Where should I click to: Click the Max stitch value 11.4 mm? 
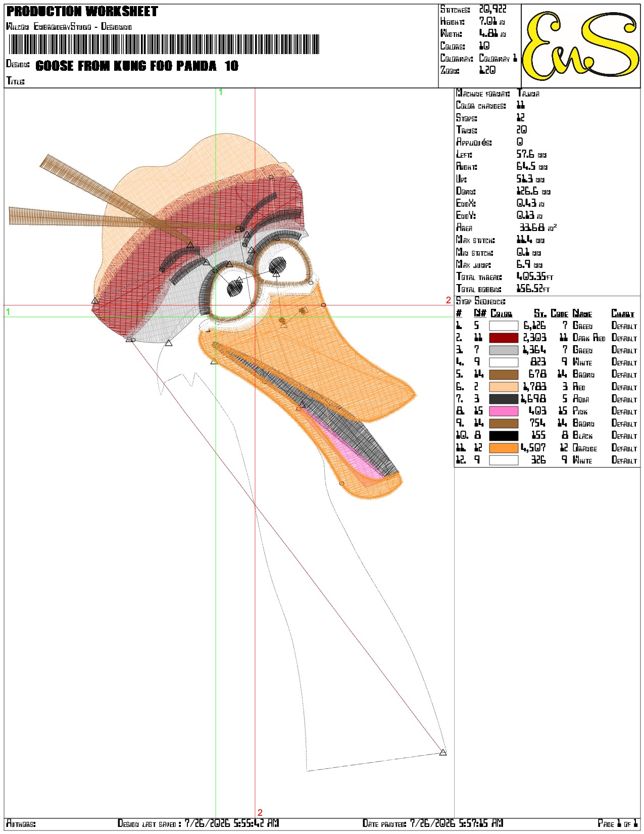point(531,240)
